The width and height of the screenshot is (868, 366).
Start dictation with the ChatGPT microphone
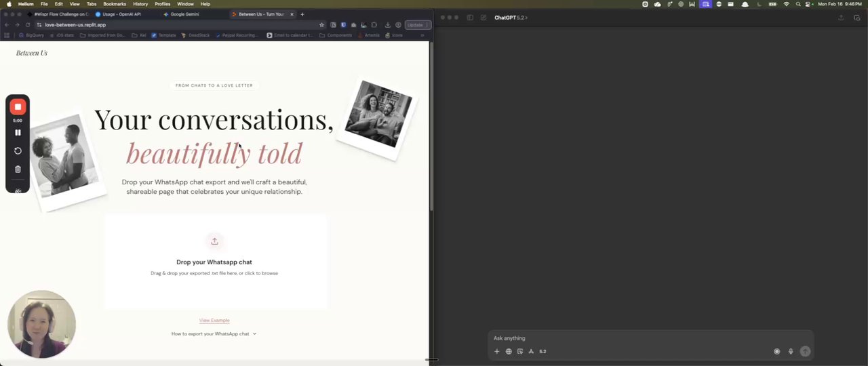(x=791, y=351)
